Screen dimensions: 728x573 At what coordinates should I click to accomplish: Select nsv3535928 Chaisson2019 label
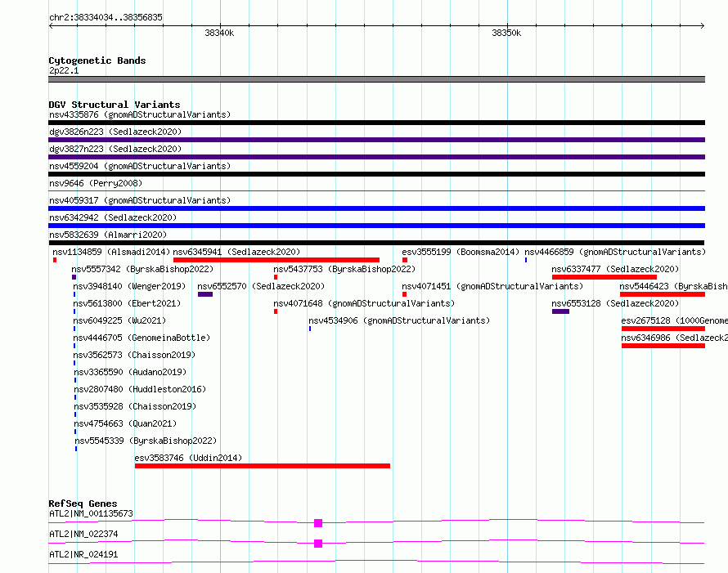click(x=135, y=406)
